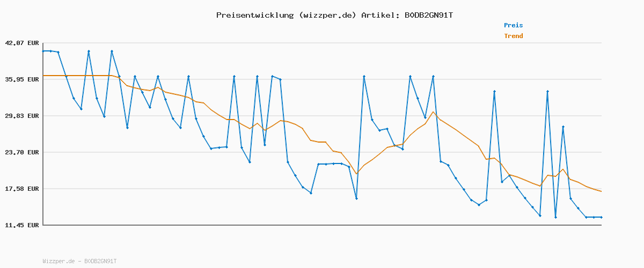Click the orange trend line's right end point
Screen dimensions: 644x268
coord(601,191)
